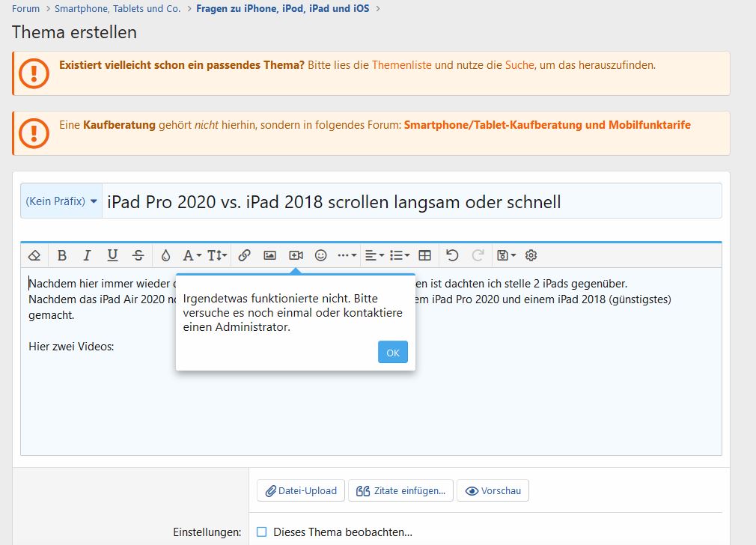Enable Dieses Thema beobachten checkbox

click(x=262, y=532)
